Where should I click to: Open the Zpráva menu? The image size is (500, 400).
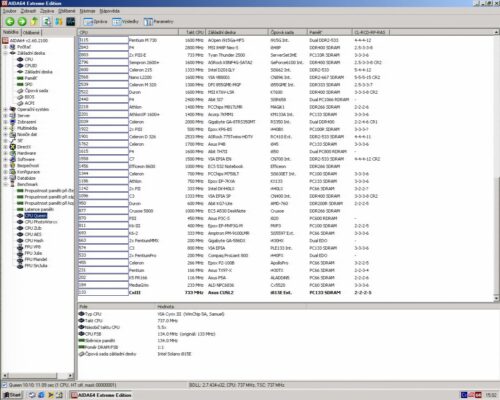[47, 11]
